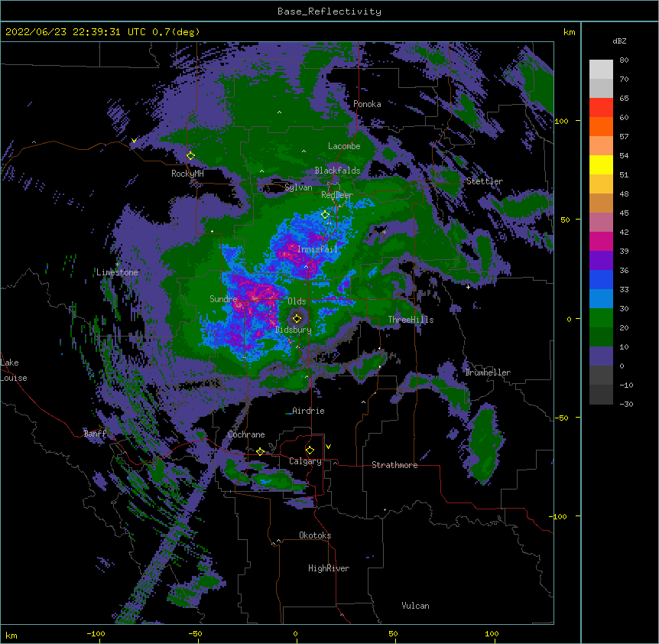Screen dimensions: 659x644
Task: Click the bright green swatch below 30 dBZ
Action: [601, 318]
